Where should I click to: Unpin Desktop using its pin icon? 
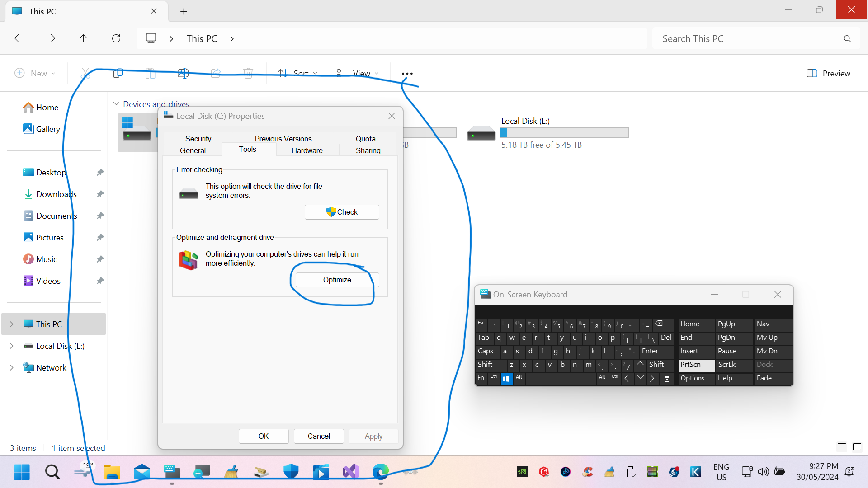pyautogui.click(x=100, y=172)
